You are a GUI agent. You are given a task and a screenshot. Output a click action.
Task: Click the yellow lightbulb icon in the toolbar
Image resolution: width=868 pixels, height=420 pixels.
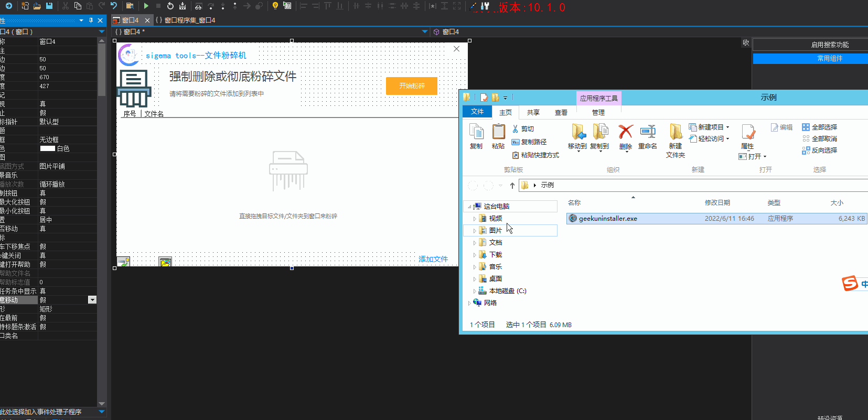point(275,6)
